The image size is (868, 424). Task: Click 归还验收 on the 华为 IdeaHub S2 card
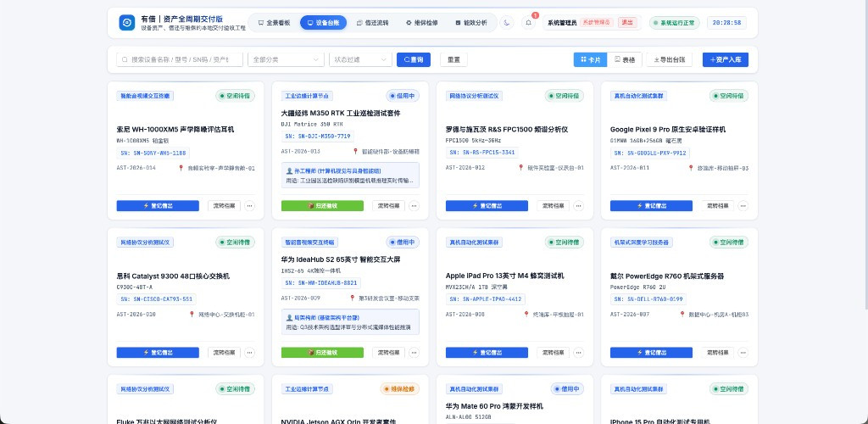(x=322, y=352)
